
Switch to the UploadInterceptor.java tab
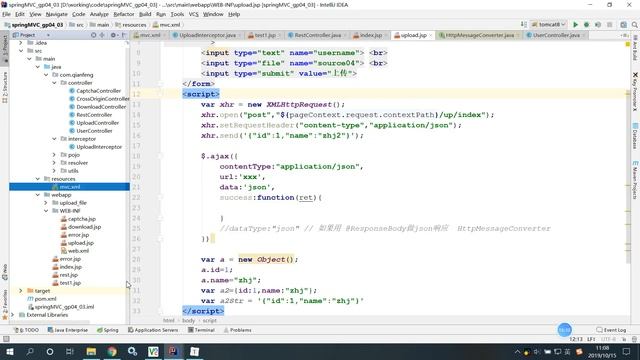tap(207, 35)
